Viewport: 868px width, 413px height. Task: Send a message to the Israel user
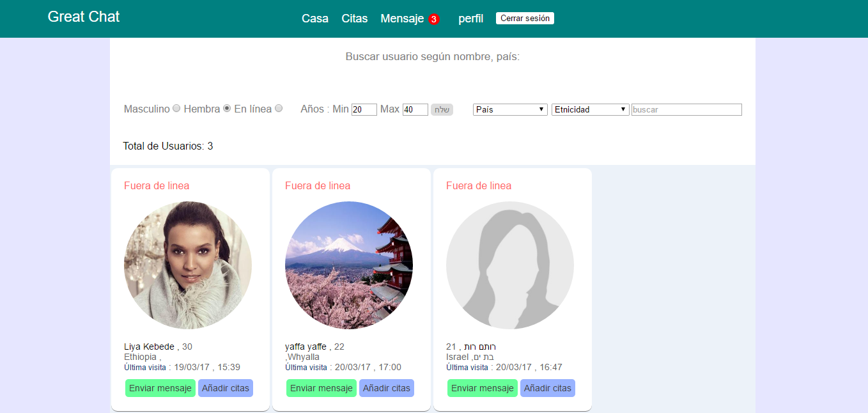pyautogui.click(x=483, y=388)
